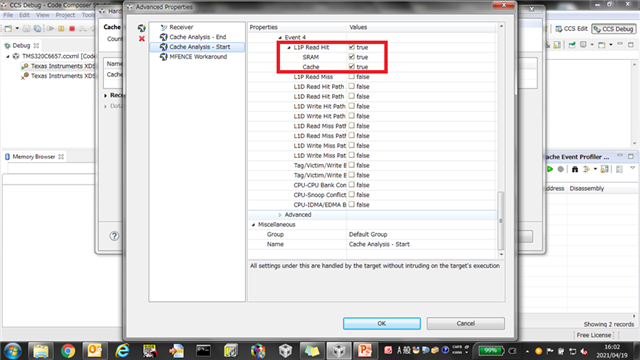
Task: Click the properties vertical scrollbar
Action: tap(501, 221)
